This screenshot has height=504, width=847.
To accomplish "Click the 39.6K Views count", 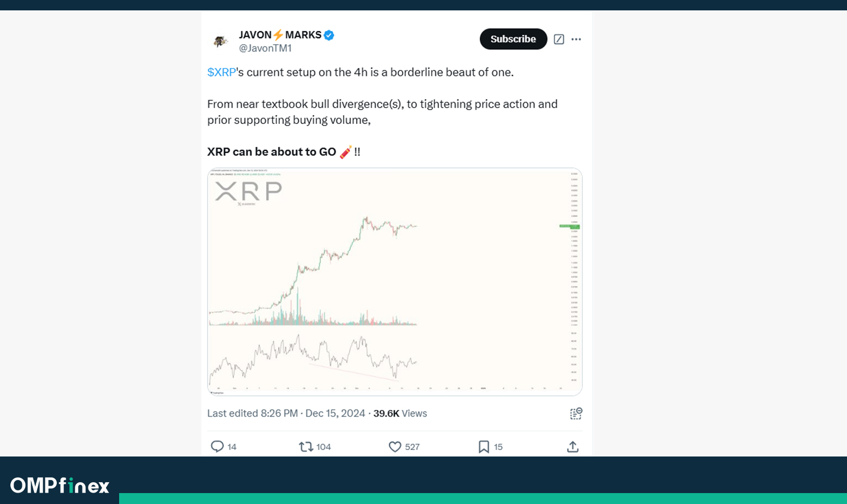I will click(400, 413).
